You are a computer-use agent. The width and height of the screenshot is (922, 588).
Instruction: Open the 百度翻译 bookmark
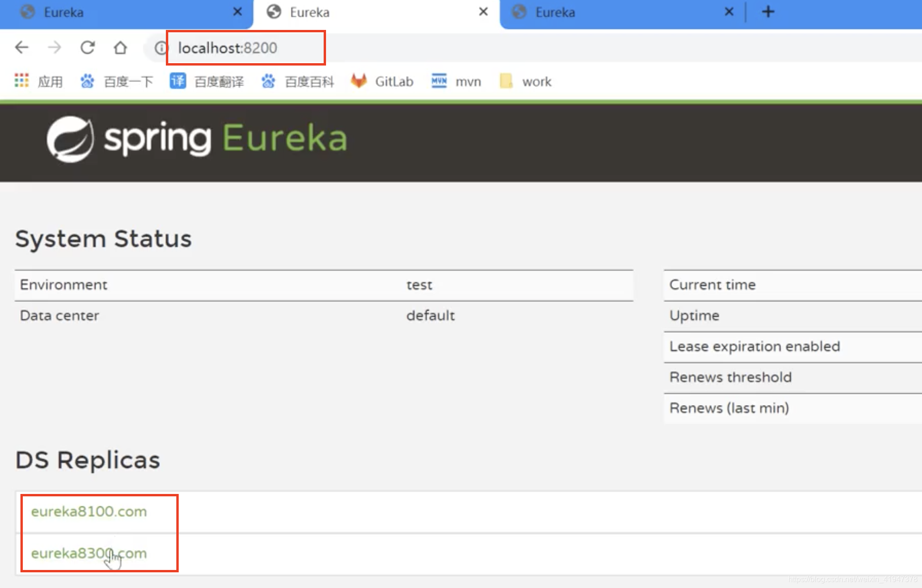tap(207, 81)
